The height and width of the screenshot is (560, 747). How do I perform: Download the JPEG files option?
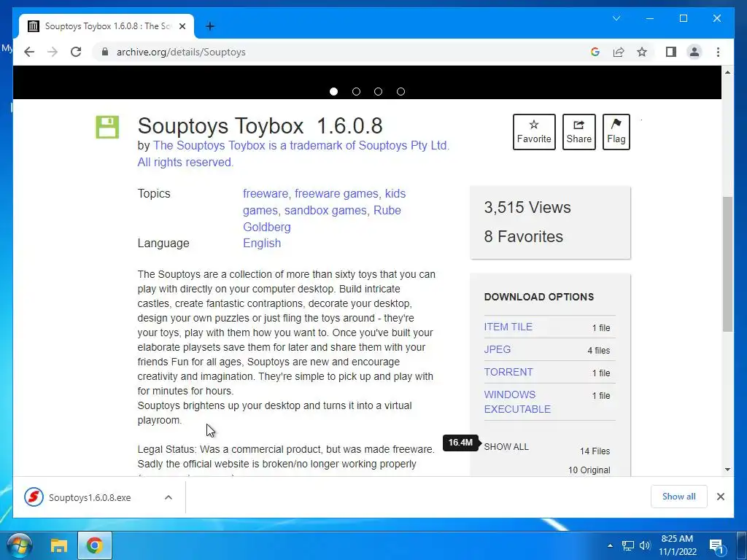(x=497, y=349)
